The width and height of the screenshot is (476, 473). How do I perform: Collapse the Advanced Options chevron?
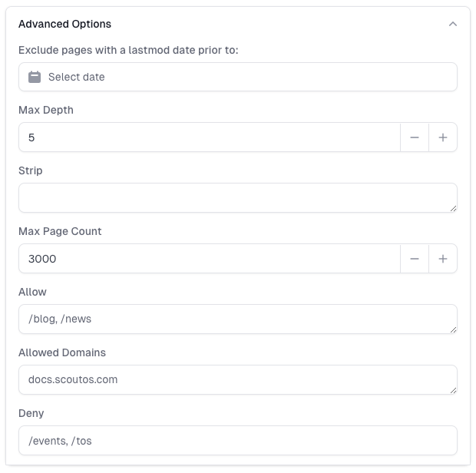[x=453, y=24]
